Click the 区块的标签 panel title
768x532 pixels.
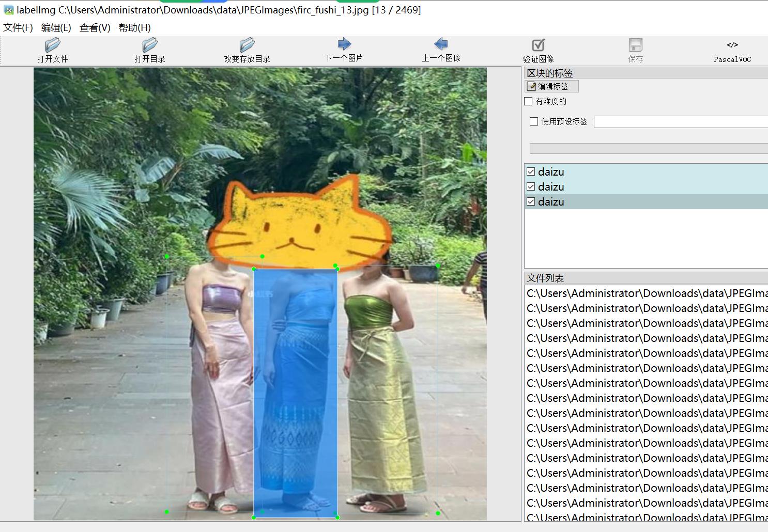coord(550,73)
